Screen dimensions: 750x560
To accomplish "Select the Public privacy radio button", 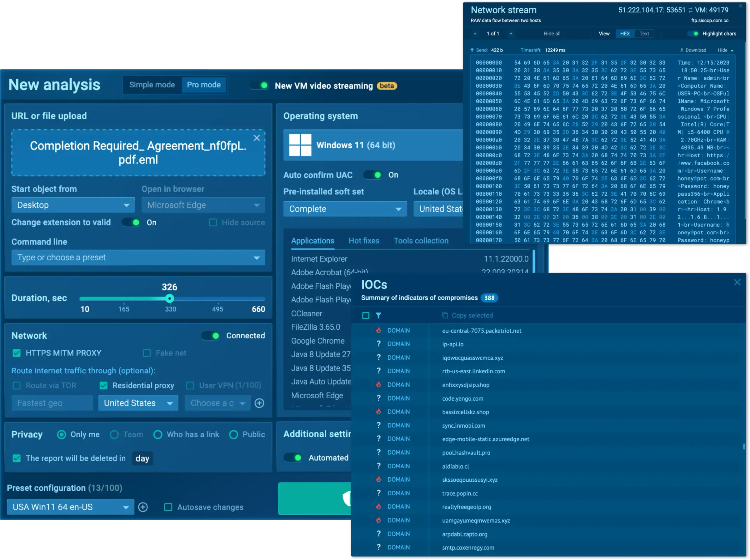I will (x=234, y=434).
